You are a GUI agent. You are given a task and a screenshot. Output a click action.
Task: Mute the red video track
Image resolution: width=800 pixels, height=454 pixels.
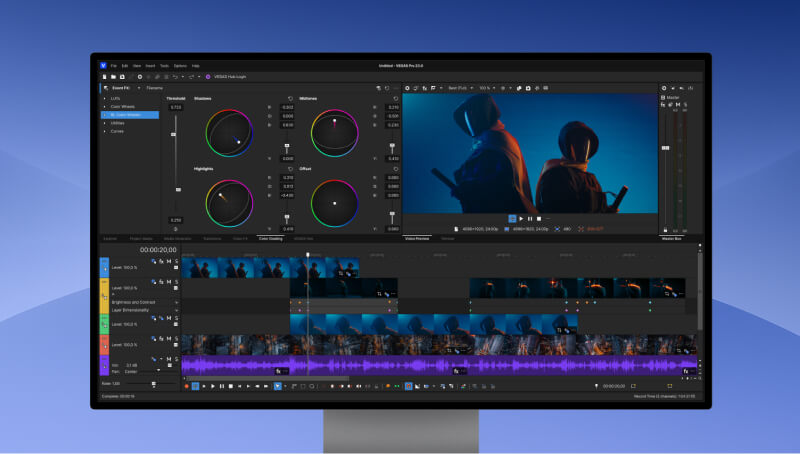click(169, 339)
